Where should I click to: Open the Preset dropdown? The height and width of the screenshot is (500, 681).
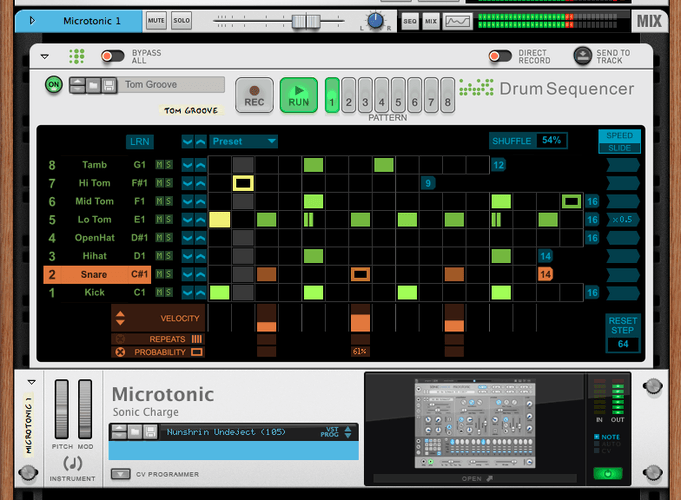243,141
